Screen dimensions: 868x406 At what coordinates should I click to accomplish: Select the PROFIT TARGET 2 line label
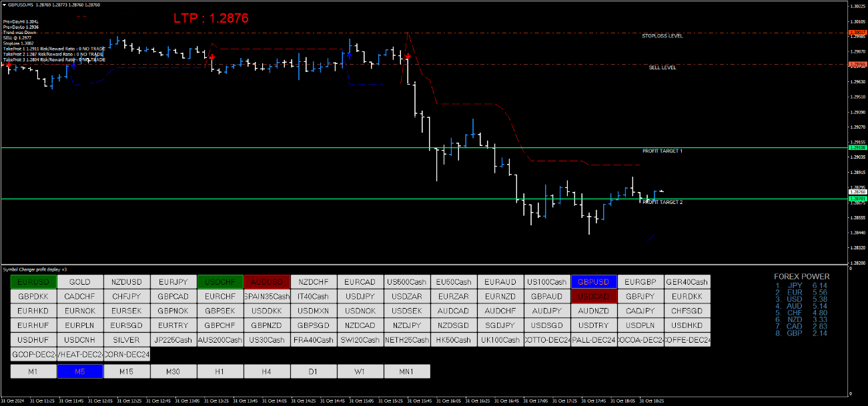pos(662,202)
